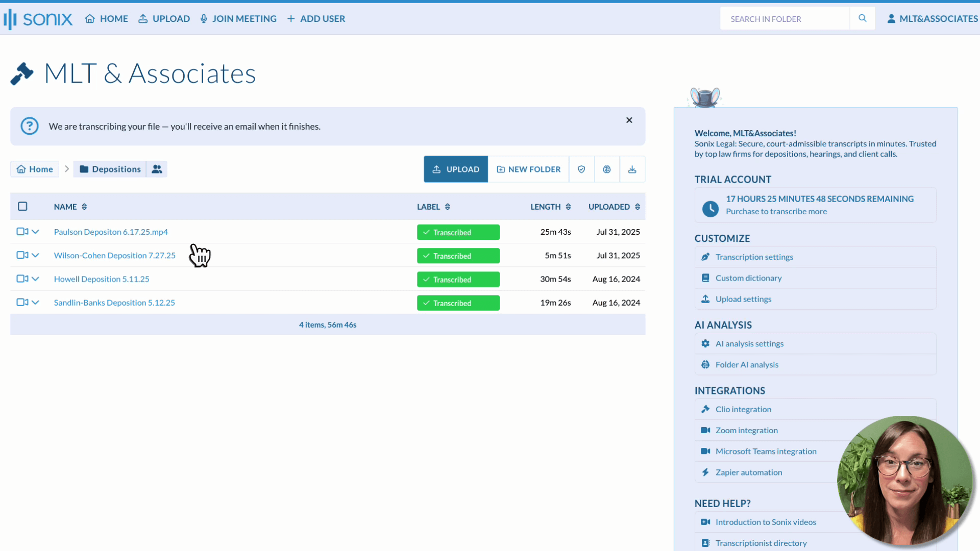Image resolution: width=980 pixels, height=551 pixels.
Task: Click the Sonix logo
Action: click(38, 19)
